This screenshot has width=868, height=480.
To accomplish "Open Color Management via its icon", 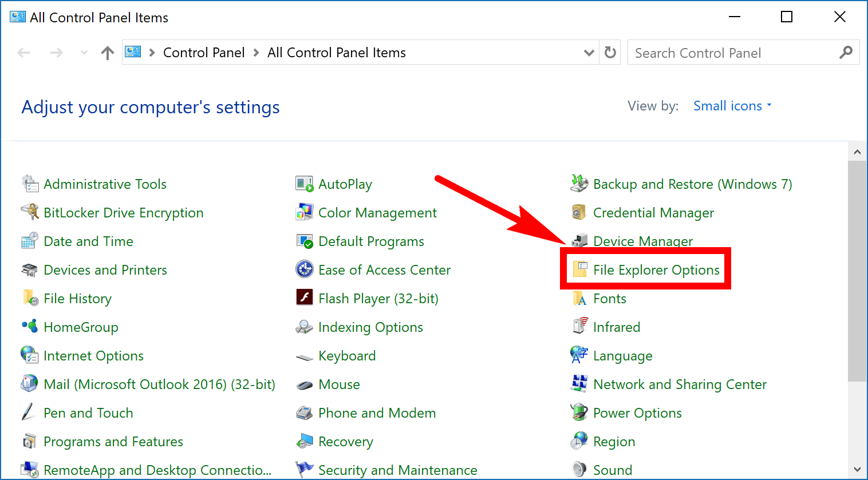I will click(304, 212).
